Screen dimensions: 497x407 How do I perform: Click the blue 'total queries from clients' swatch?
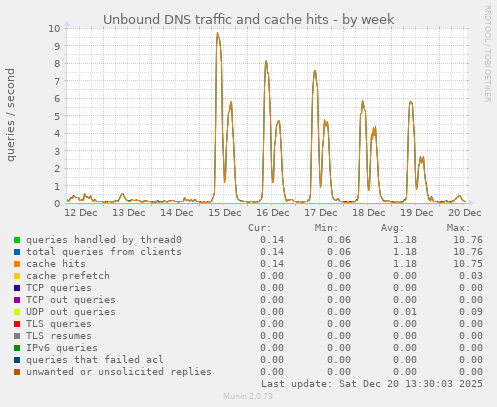point(17,252)
